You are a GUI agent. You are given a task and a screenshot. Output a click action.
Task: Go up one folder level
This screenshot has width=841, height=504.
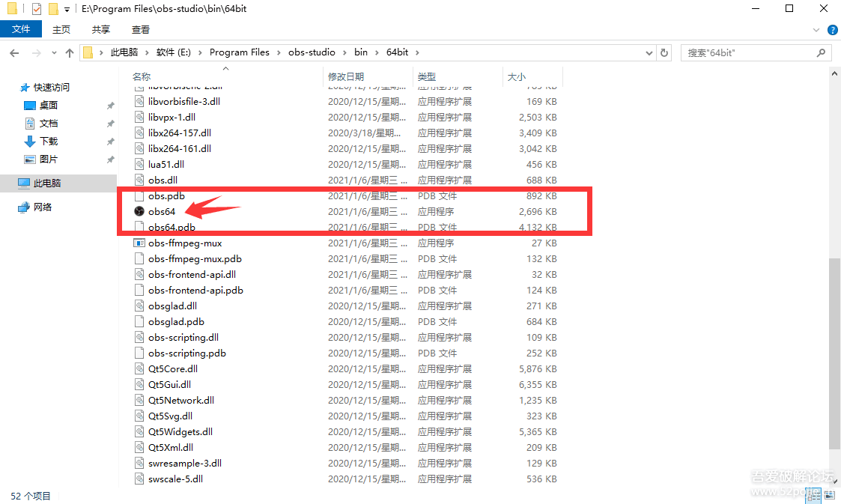point(69,52)
